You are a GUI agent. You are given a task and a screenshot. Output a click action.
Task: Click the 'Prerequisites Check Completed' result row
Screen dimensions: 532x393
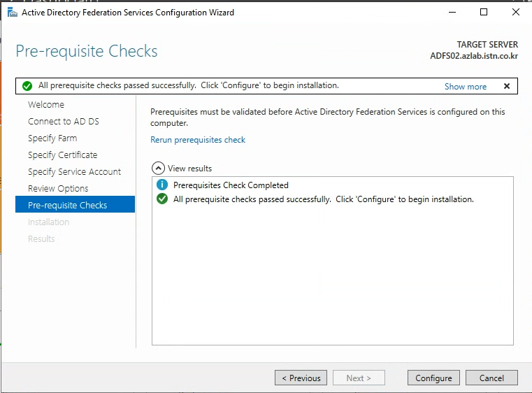(231, 185)
